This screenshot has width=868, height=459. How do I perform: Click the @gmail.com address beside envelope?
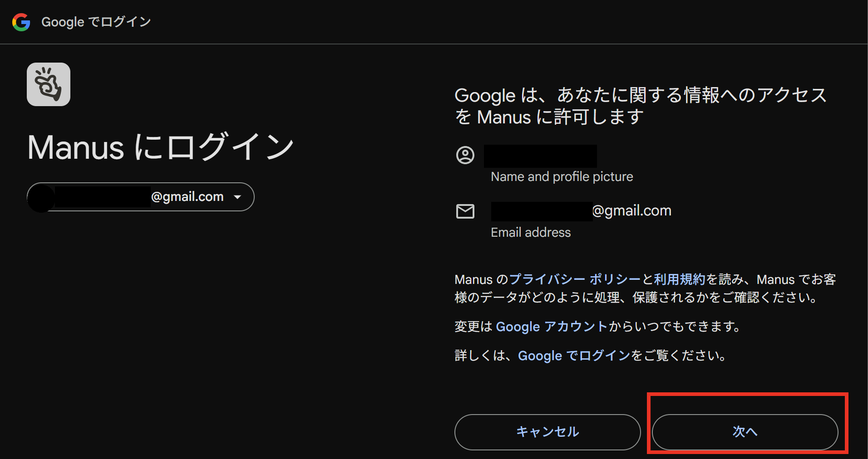pyautogui.click(x=631, y=210)
